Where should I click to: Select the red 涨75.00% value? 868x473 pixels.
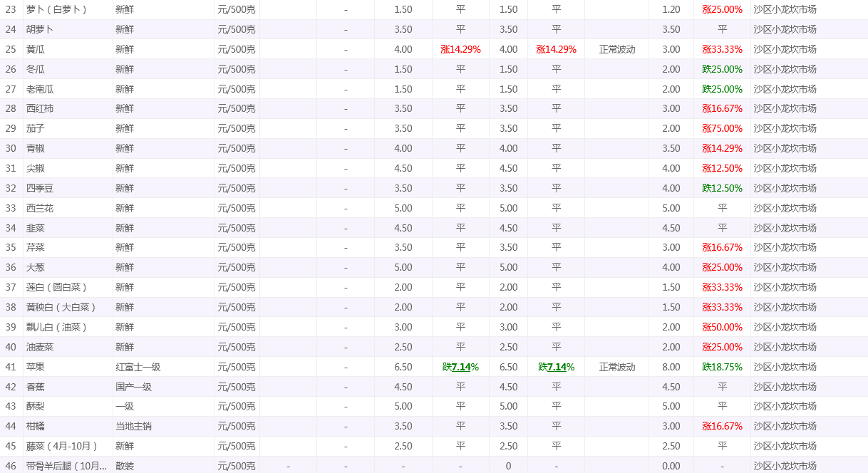pyautogui.click(x=722, y=128)
